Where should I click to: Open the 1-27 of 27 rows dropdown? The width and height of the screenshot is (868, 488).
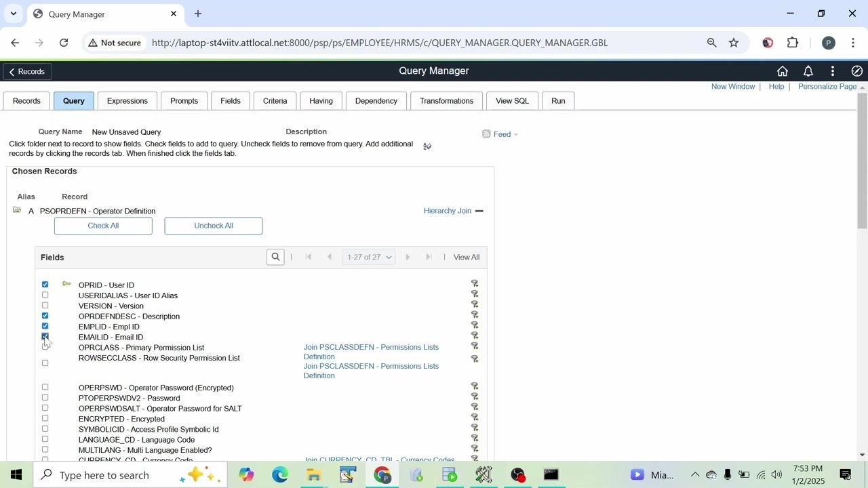pyautogui.click(x=370, y=257)
